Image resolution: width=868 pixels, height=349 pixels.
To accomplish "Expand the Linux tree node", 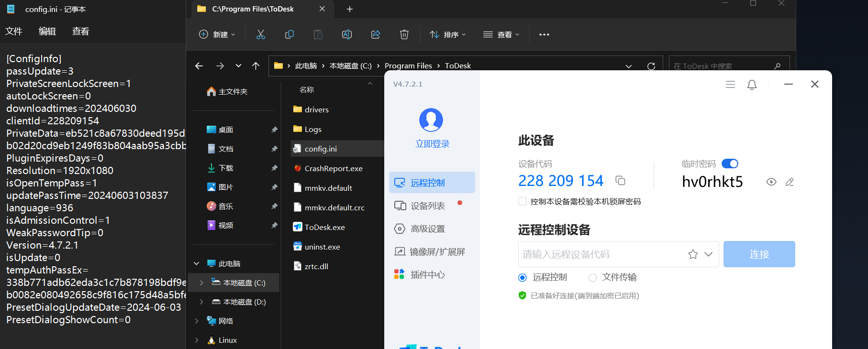I will [x=196, y=340].
